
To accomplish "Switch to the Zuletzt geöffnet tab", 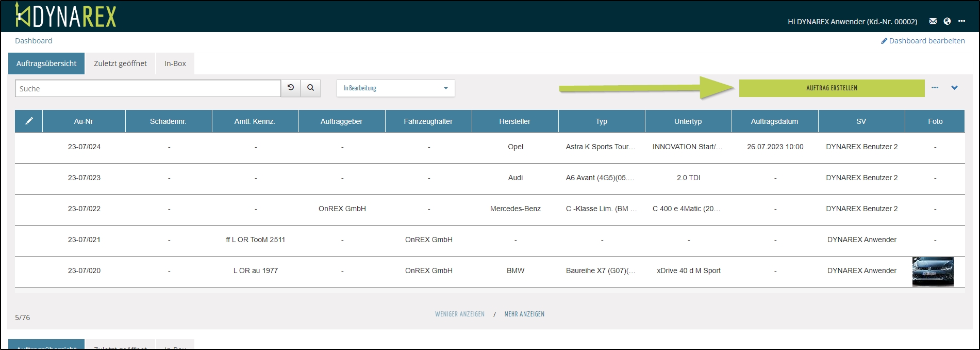I will tap(120, 63).
